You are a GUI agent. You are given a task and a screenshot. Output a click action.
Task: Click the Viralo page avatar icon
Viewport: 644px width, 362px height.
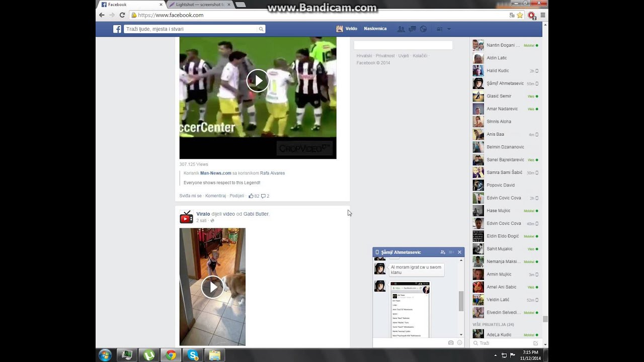click(x=186, y=217)
